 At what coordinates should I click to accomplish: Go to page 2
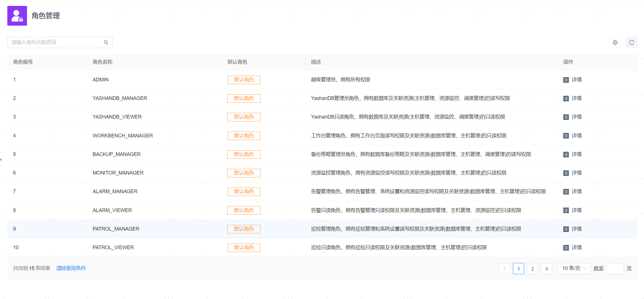coord(532,269)
